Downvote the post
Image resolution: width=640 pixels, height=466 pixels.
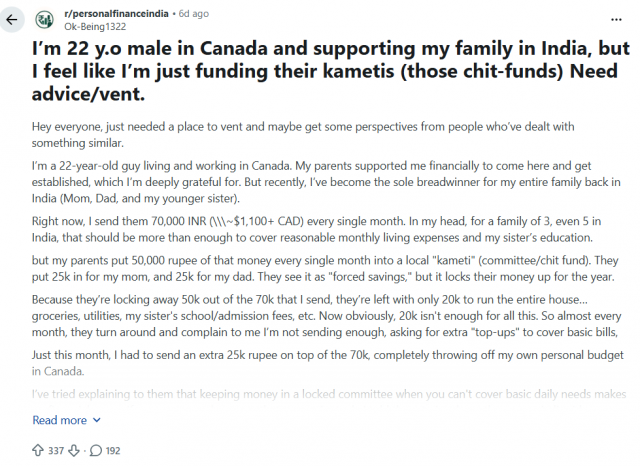[x=74, y=450]
